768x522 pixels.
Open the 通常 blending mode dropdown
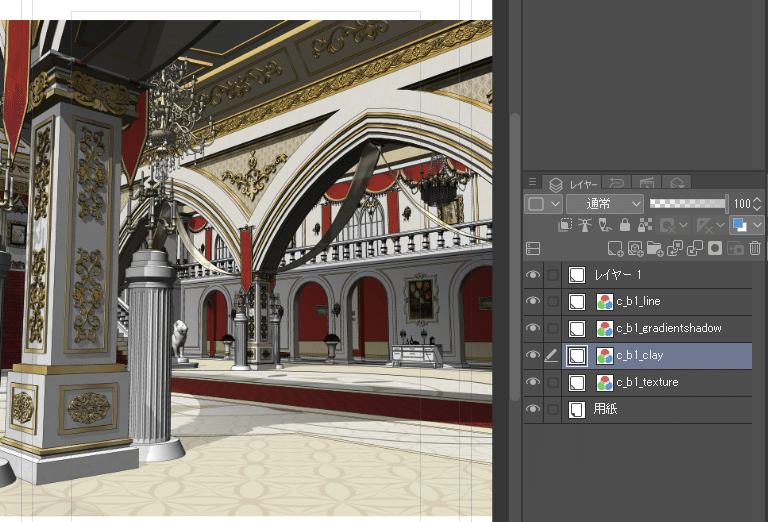[604, 204]
